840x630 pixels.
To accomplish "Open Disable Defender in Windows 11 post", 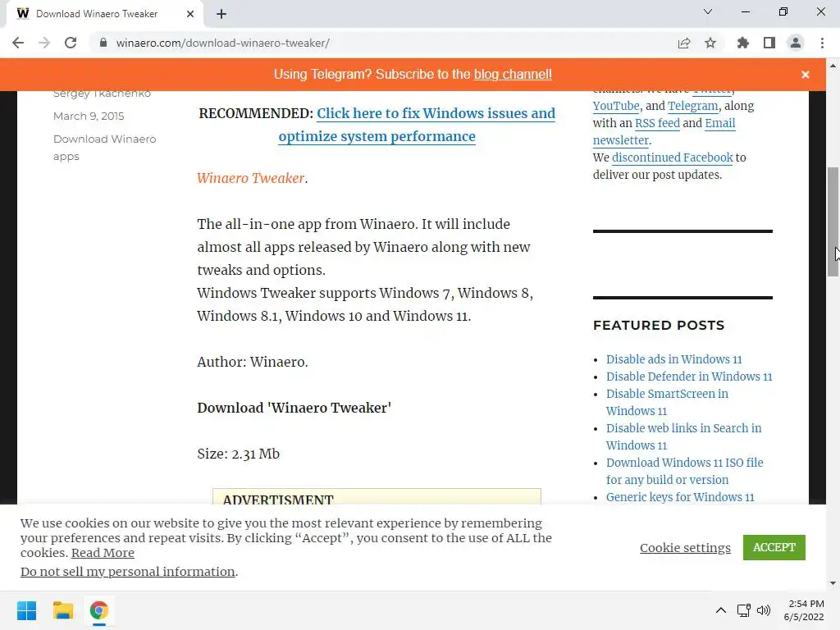I will tap(689, 377).
